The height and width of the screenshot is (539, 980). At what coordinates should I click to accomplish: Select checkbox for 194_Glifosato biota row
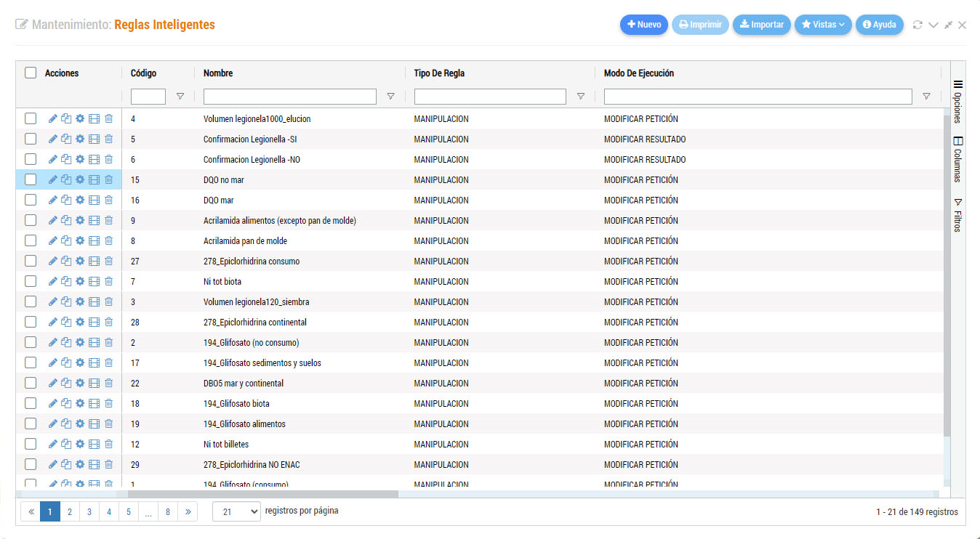coord(31,403)
